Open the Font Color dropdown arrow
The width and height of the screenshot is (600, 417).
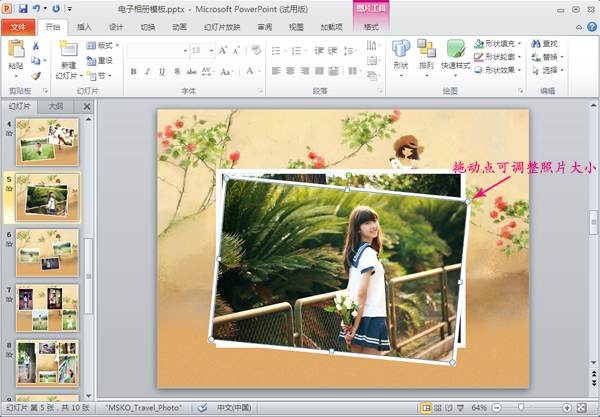coord(259,71)
